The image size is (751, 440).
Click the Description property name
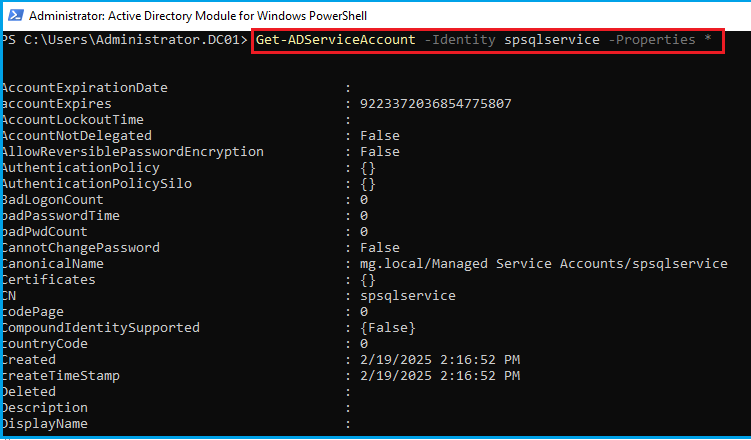tap(45, 408)
